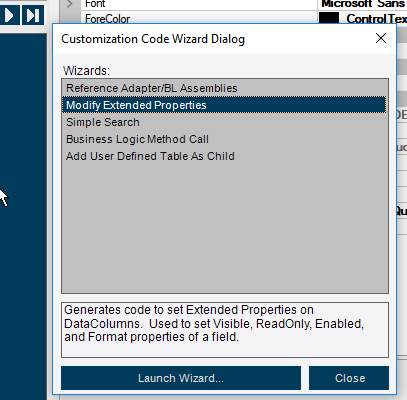Click the Close button in dialog
The height and width of the screenshot is (400, 407).
349,378
